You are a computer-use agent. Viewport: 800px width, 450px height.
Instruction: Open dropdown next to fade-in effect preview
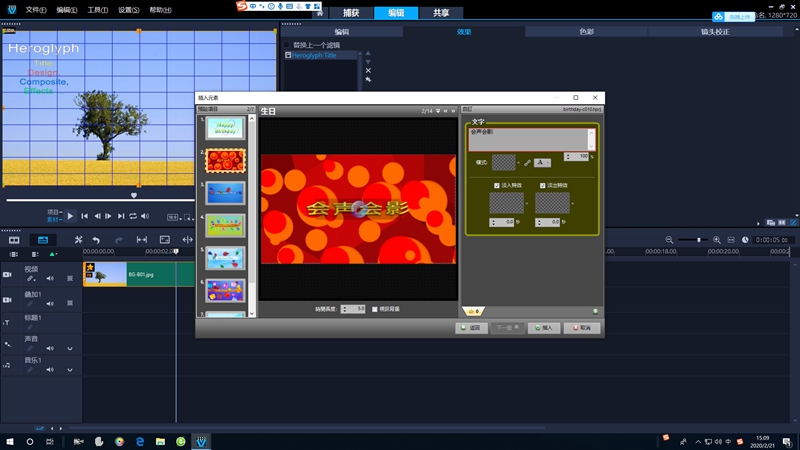click(x=527, y=204)
